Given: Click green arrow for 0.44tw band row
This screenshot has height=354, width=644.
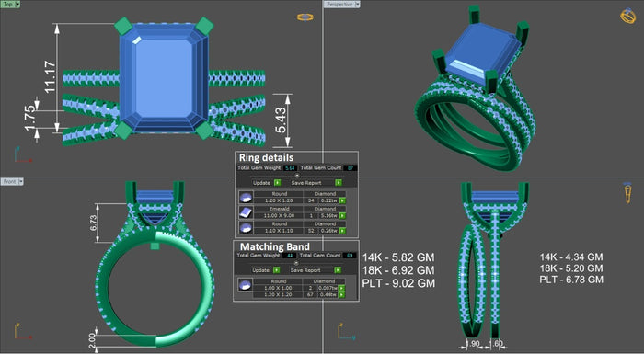Looking at the screenshot, I should (341, 294).
